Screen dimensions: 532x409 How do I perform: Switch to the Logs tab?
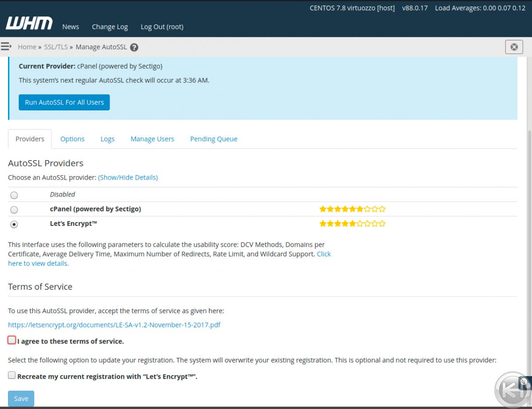coord(107,139)
